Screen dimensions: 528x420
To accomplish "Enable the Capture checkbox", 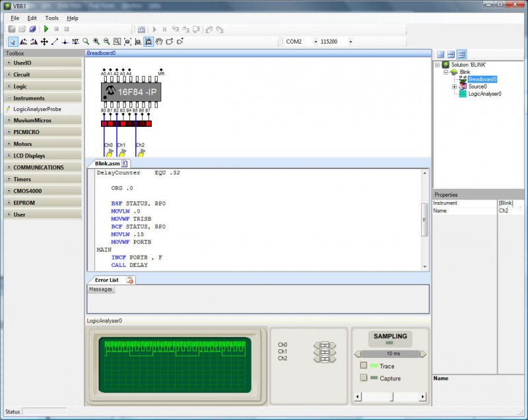I will point(364,378).
